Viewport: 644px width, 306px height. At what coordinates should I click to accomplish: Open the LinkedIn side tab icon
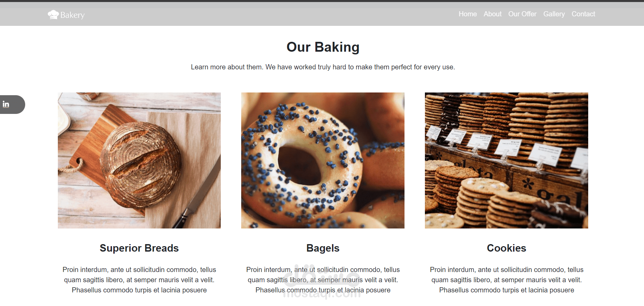[6, 104]
